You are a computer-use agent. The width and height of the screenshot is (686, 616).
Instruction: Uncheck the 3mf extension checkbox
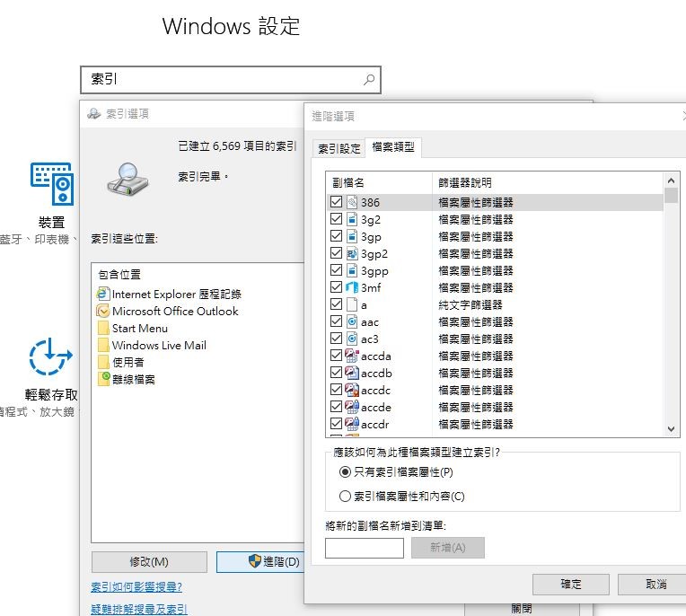(336, 287)
